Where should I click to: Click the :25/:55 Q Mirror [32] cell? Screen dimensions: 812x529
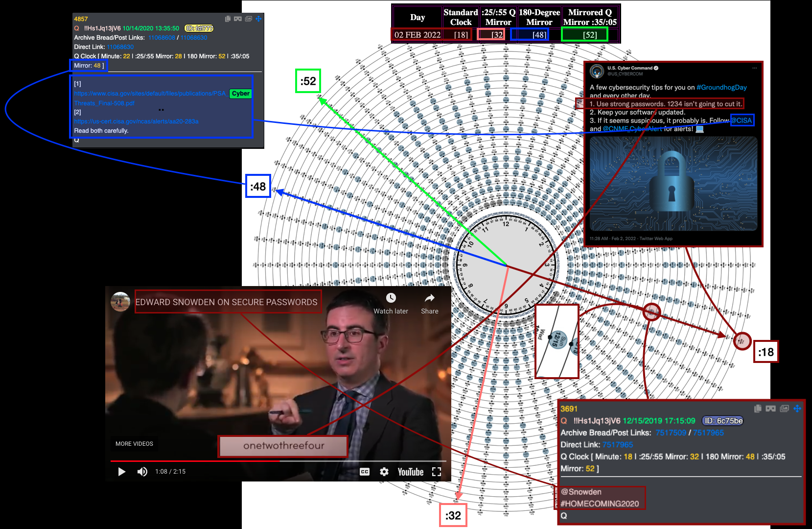[498, 35]
